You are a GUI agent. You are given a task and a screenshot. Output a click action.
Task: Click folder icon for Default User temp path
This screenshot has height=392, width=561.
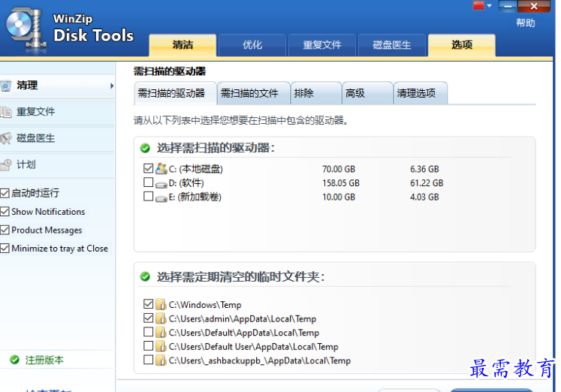[161, 346]
